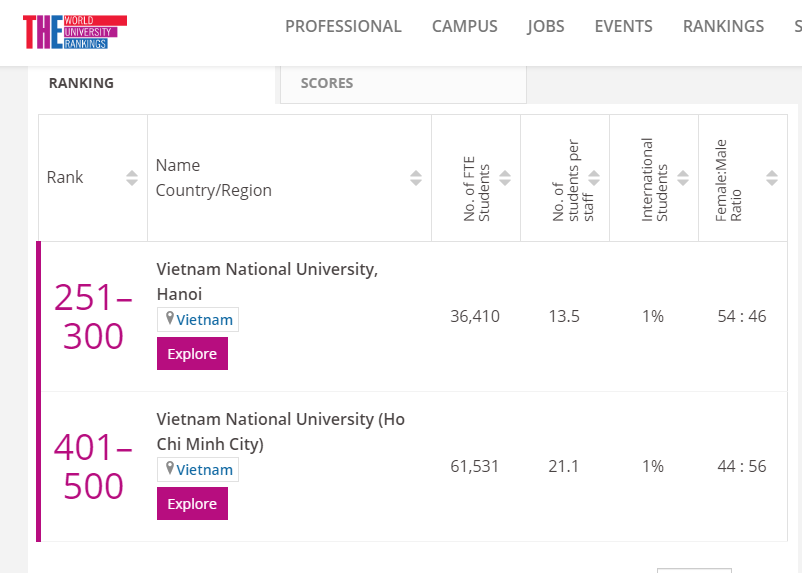Open the Times Higher Education logo homepage

click(75, 32)
